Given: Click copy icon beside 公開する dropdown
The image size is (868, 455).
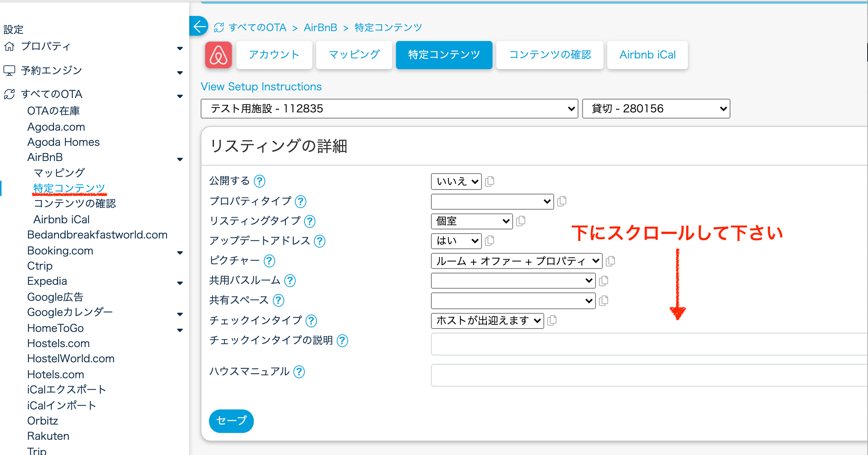Looking at the screenshot, I should (490, 181).
